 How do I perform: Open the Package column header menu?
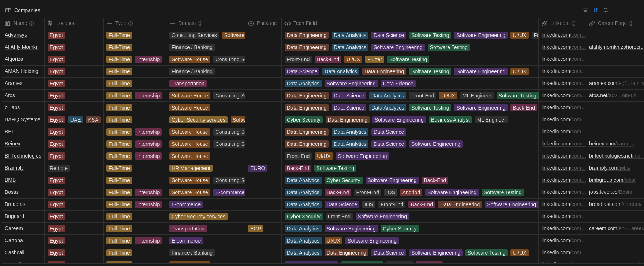pos(263,23)
